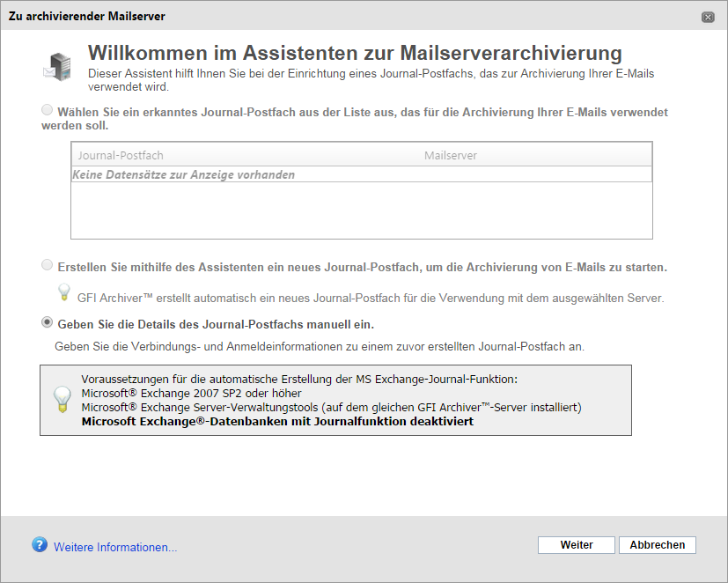Click 'Keine Datensätze zur Anzeige vorhanden' row

pyautogui.click(x=361, y=174)
